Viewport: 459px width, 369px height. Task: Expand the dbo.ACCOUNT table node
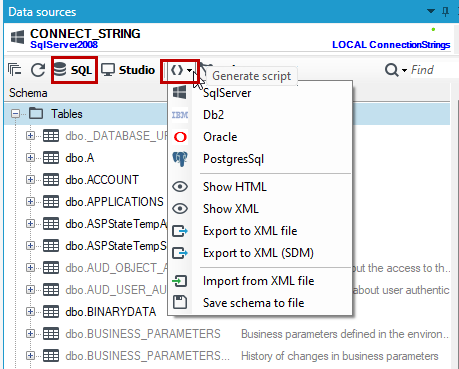[x=30, y=180]
